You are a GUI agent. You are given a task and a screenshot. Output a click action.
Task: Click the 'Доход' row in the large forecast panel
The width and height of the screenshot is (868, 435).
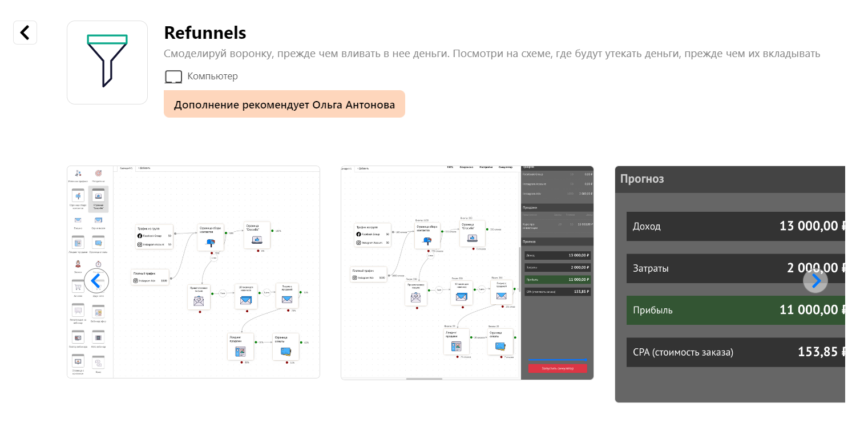[735, 226]
